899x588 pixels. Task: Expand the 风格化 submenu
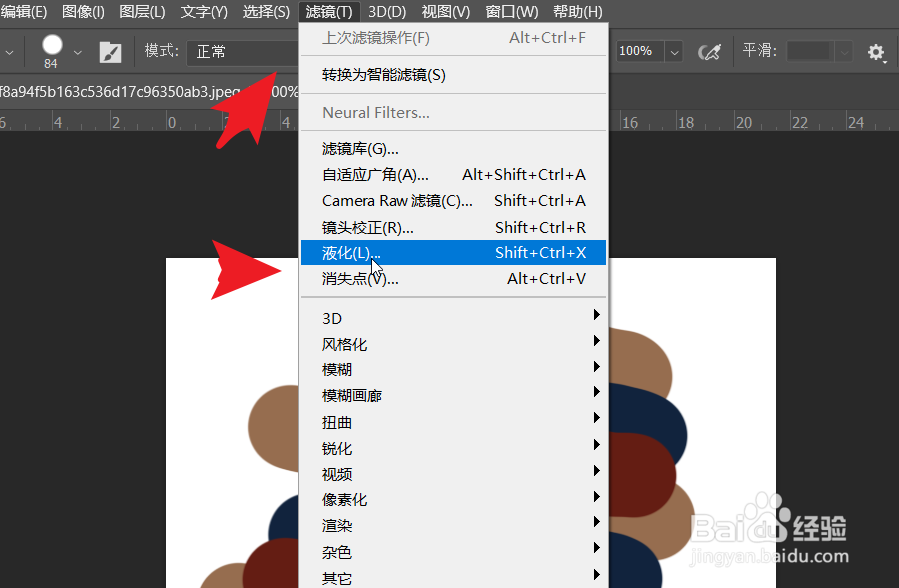tap(453, 344)
